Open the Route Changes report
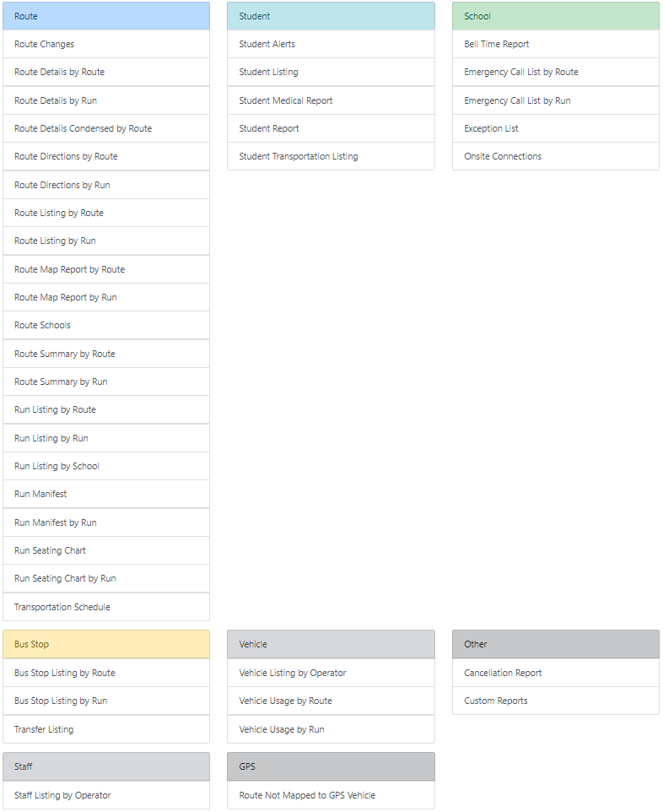 click(x=45, y=44)
